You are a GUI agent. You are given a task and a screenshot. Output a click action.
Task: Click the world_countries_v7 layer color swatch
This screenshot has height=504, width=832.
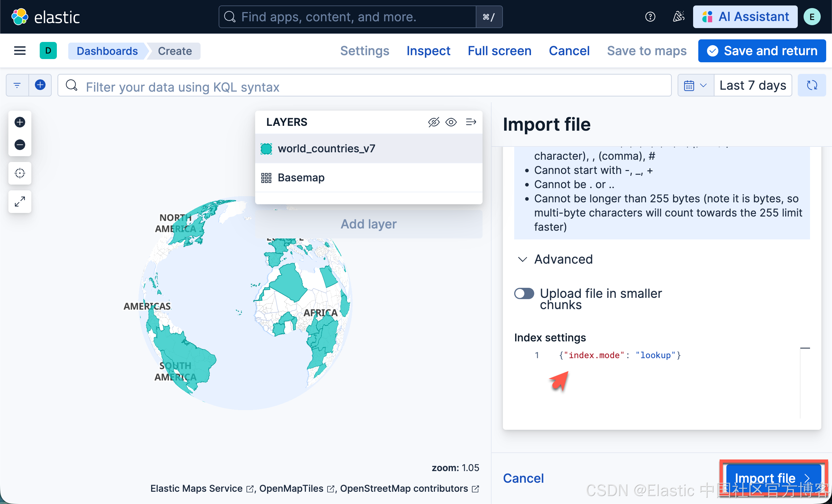[x=266, y=149]
